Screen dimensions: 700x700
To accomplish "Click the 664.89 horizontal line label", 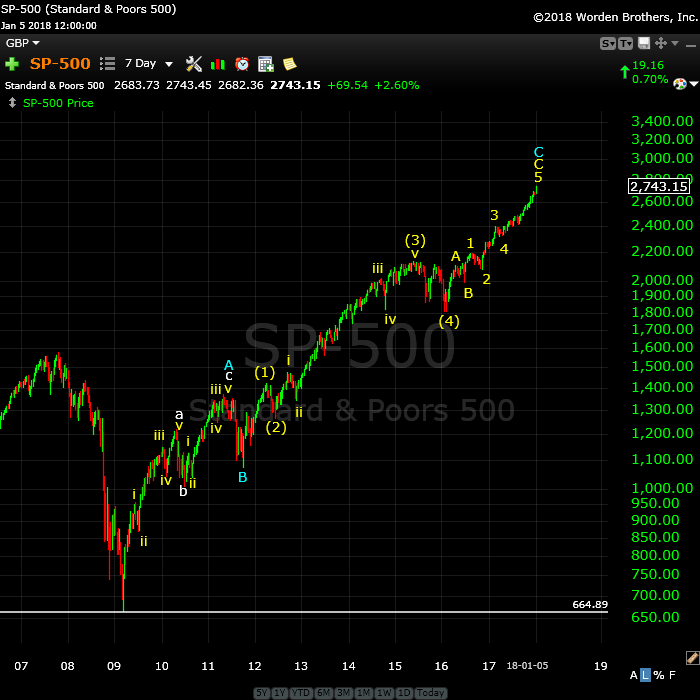I will pos(590,604).
